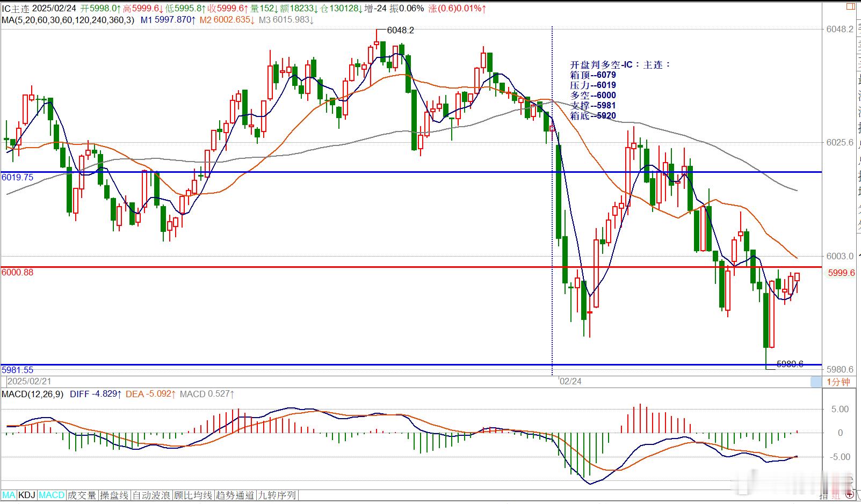Click the M2 6002.635 moving average value

tap(227, 20)
